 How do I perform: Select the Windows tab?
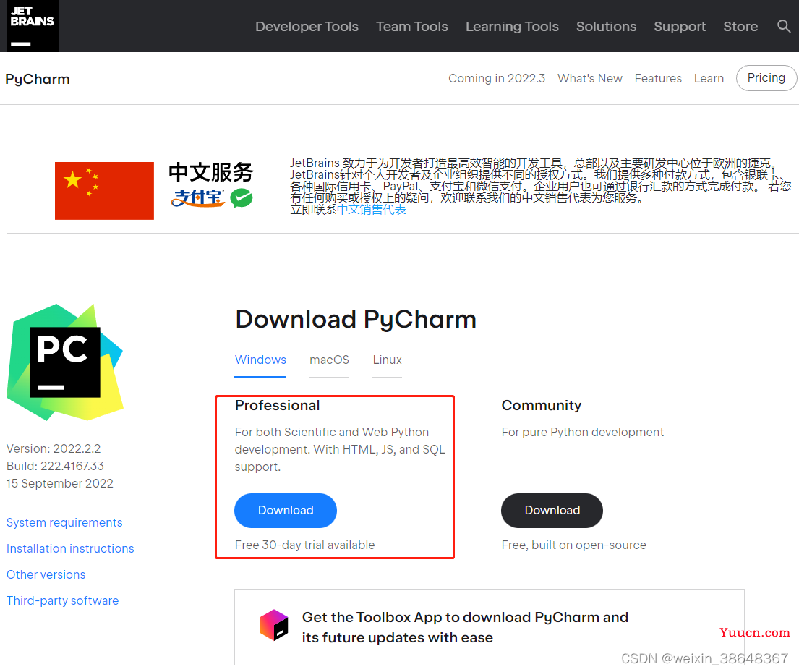260,360
